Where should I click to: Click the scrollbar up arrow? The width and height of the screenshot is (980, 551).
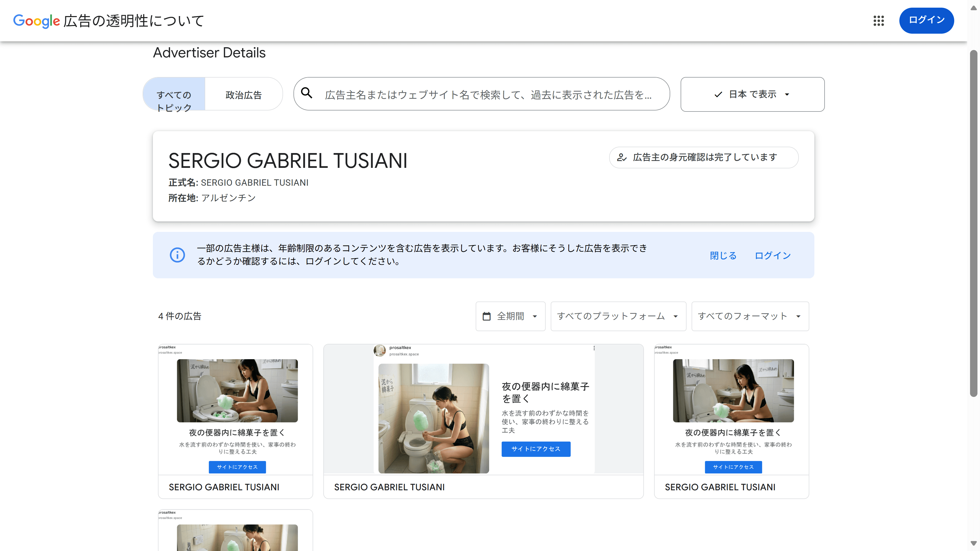point(974,8)
